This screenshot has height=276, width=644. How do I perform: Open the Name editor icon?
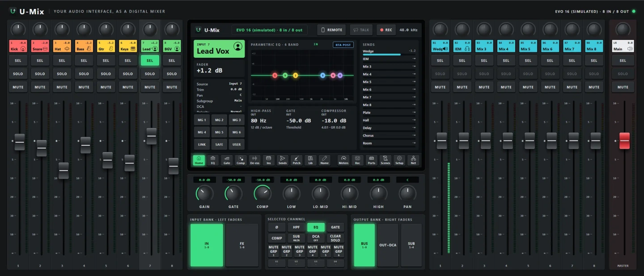(324, 160)
